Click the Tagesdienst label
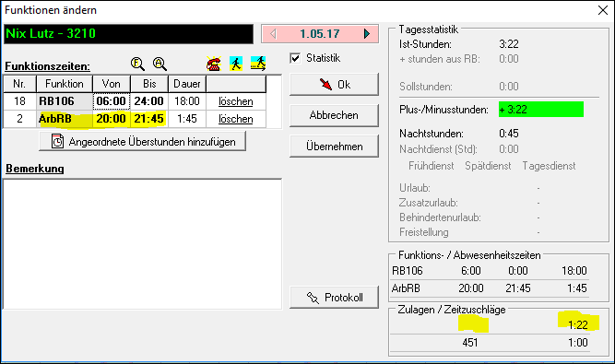Screen dimensions: 615x364 click(x=549, y=166)
